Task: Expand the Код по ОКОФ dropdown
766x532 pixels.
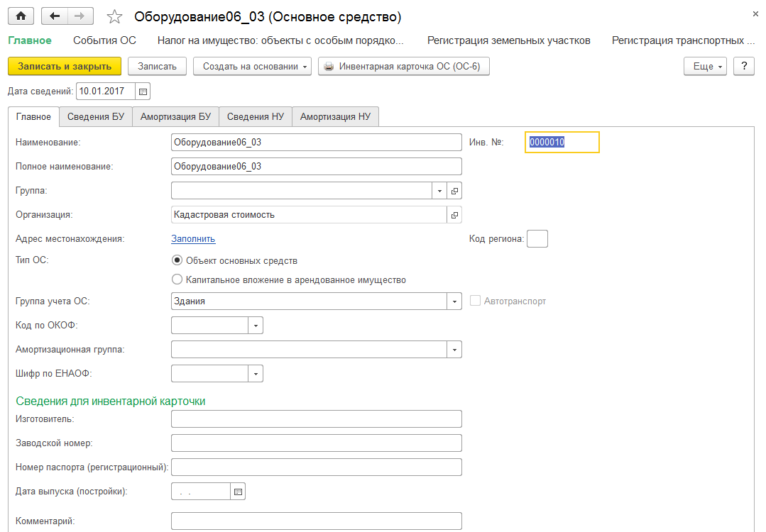Action: point(256,326)
